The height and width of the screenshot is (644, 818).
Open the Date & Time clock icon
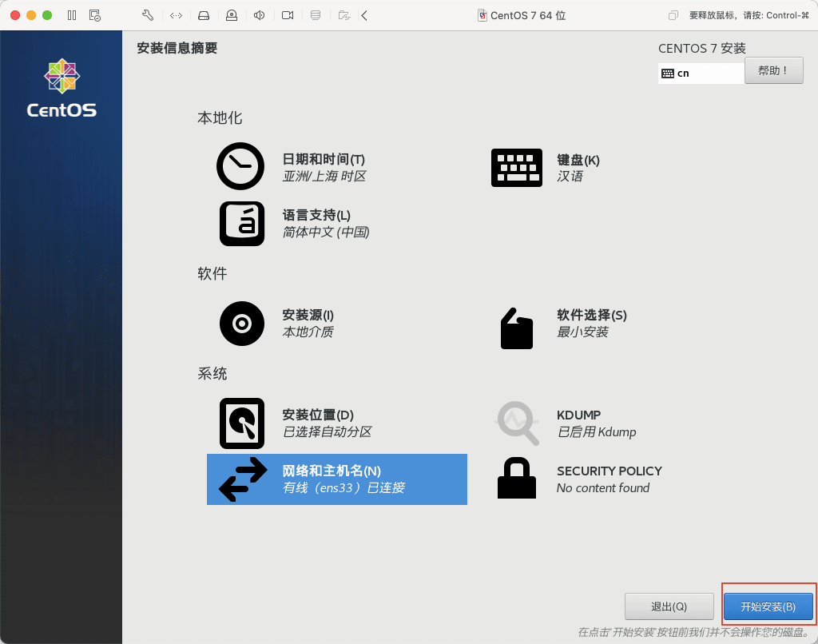[x=240, y=166]
